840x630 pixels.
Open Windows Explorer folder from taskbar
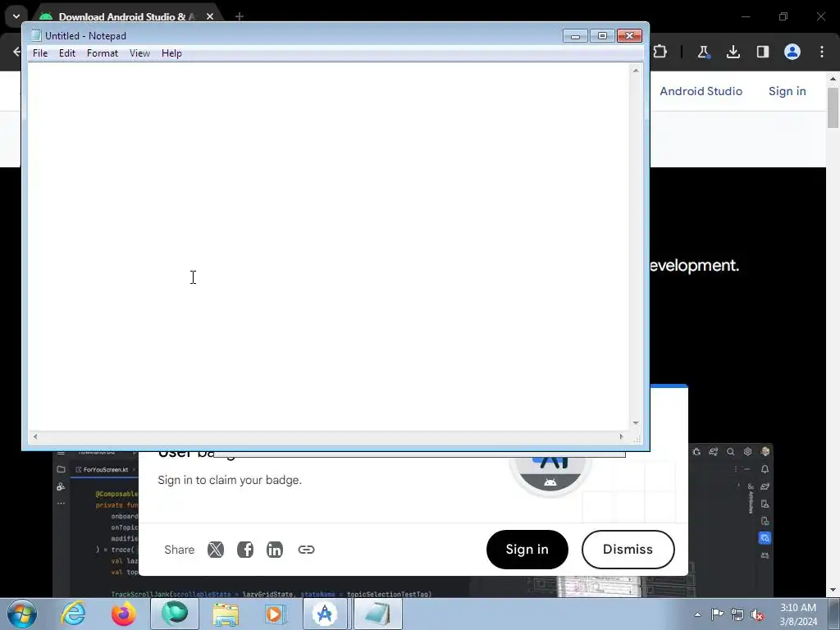tap(226, 614)
